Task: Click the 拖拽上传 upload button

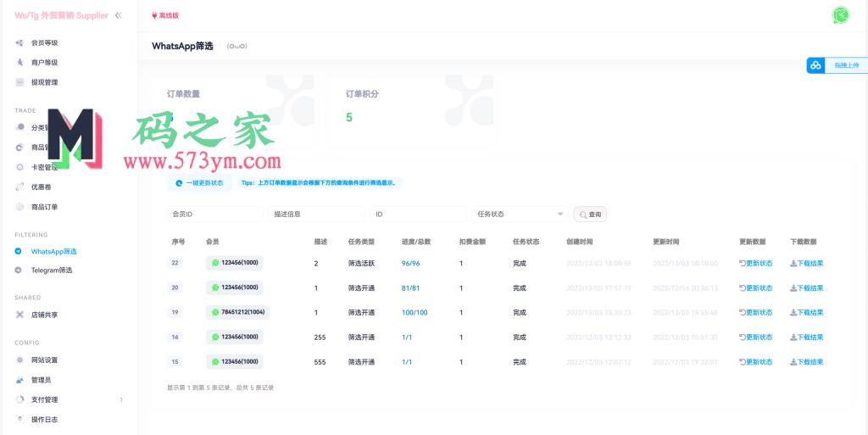Action: tap(846, 65)
